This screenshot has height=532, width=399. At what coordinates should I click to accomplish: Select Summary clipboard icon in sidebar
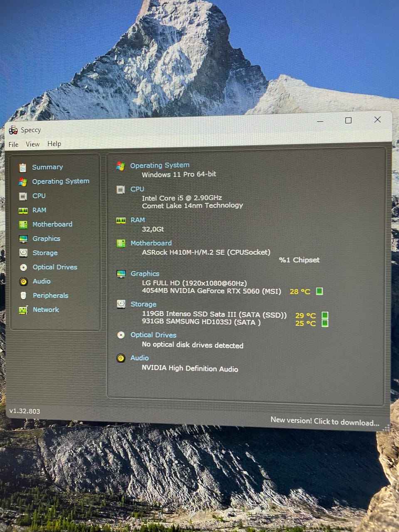pyautogui.click(x=23, y=167)
